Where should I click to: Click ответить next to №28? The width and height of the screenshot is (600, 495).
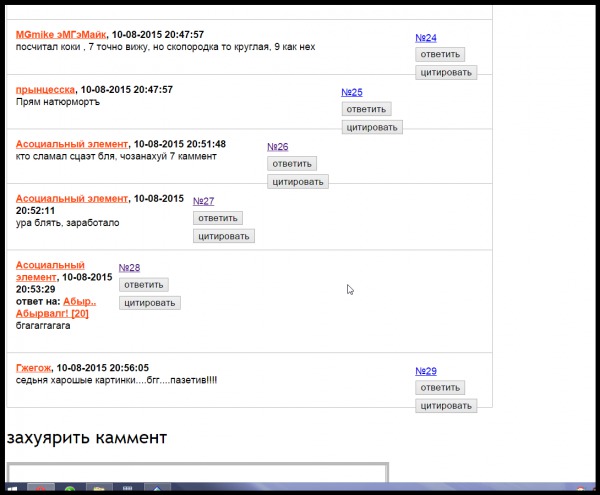click(143, 285)
